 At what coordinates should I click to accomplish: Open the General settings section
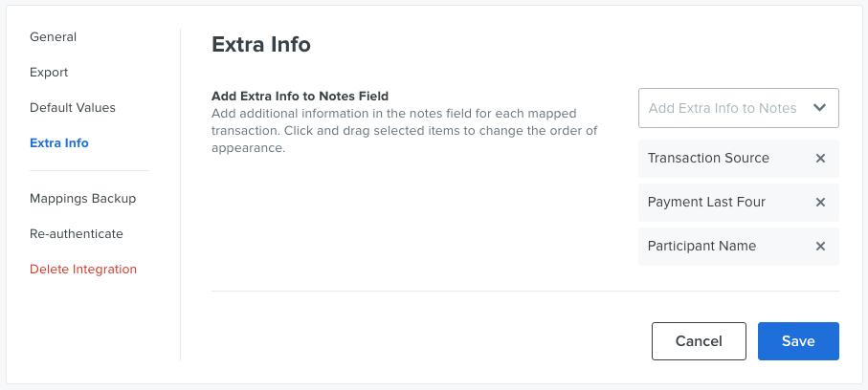[x=54, y=37]
